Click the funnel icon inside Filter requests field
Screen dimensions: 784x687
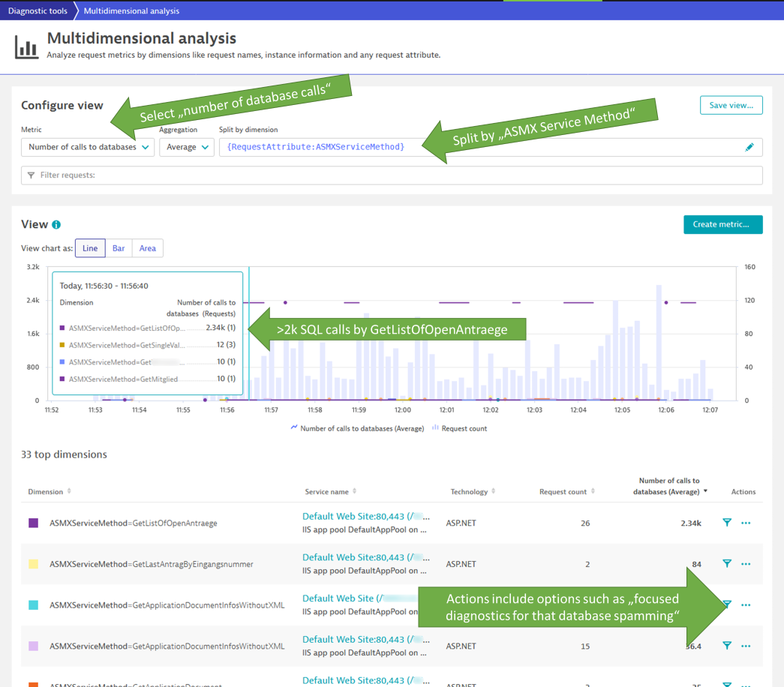tap(31, 175)
